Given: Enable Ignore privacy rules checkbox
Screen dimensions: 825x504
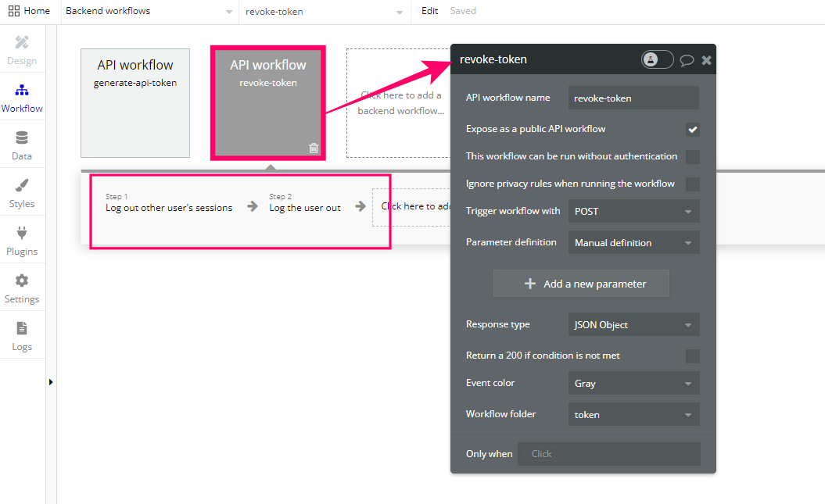Looking at the screenshot, I should coord(692,184).
